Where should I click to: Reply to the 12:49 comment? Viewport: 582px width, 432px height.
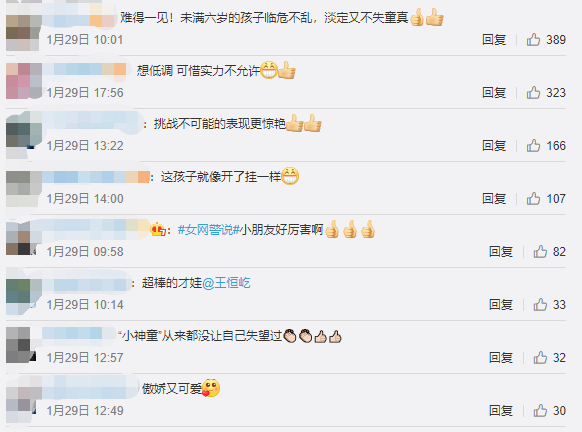501,411
